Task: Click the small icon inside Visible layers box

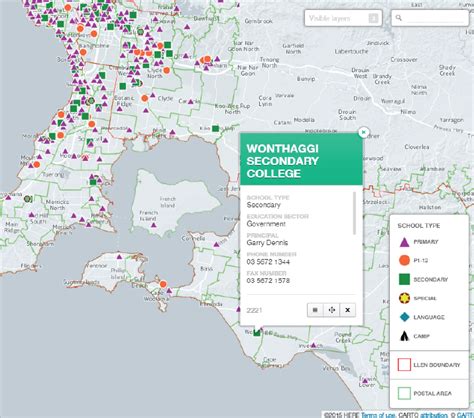Action: pos(373,18)
